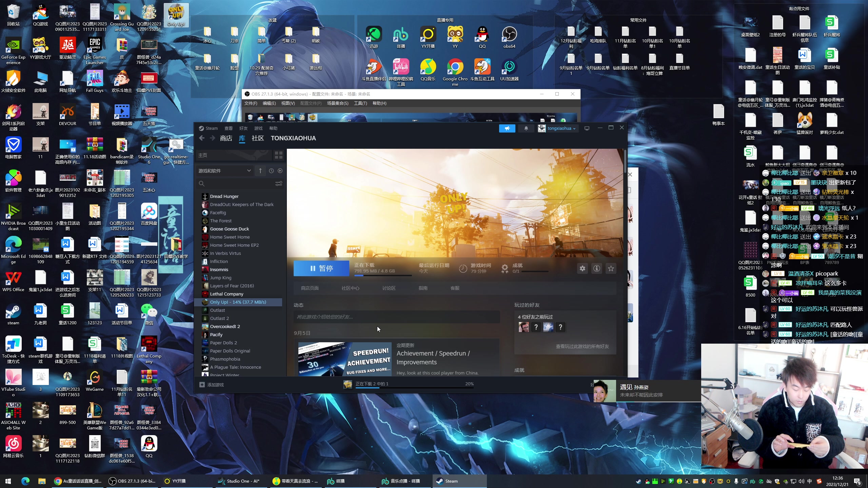Toggle collapse of library categories arrow

260,171
